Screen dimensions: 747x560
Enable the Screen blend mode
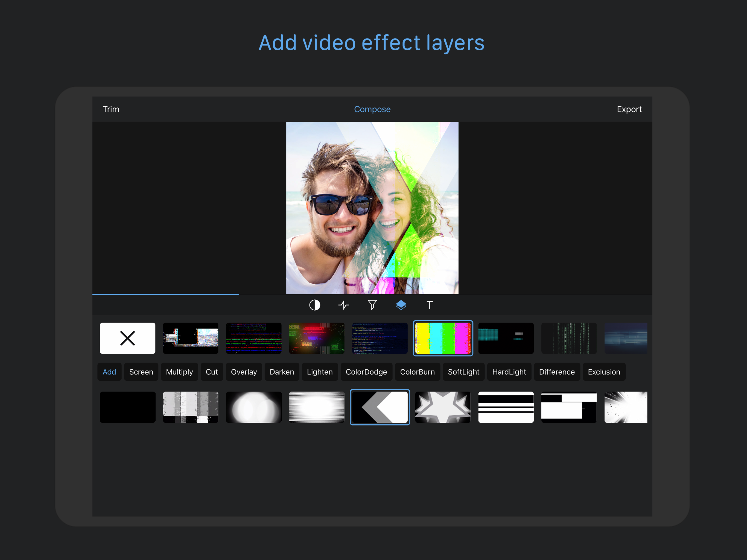point(141,372)
